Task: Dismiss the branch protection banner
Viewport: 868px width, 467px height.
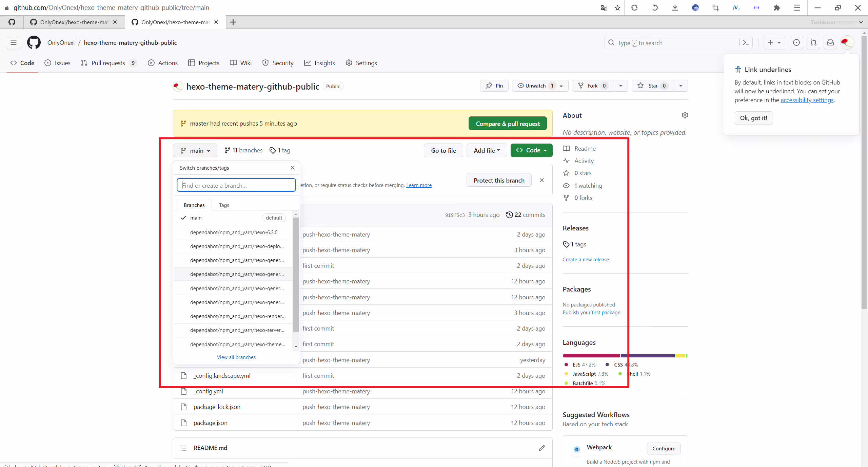Action: [x=542, y=180]
